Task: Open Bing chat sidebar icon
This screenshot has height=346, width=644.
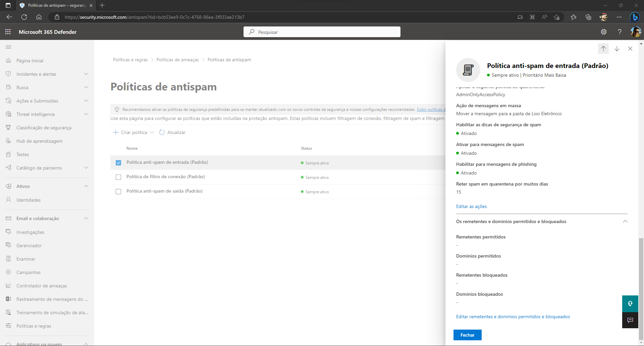Action: [x=635, y=17]
